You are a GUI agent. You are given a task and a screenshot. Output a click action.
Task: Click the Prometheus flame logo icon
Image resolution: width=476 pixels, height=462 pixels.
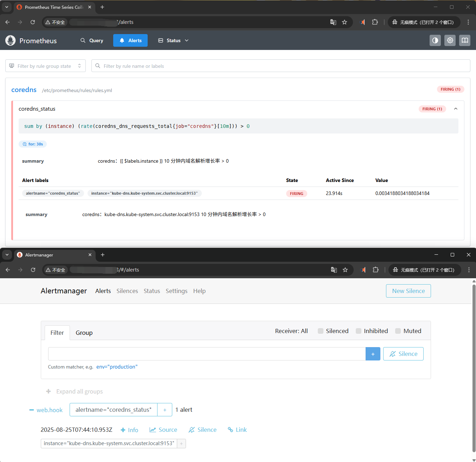click(11, 40)
